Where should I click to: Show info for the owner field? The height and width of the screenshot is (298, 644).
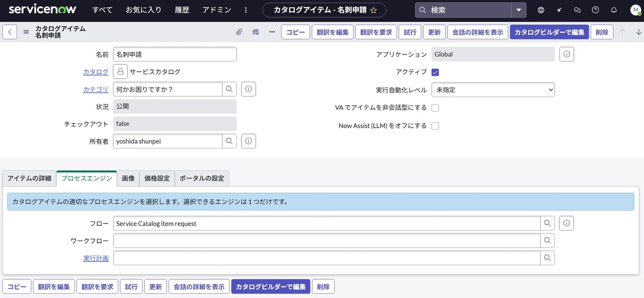coord(249,141)
